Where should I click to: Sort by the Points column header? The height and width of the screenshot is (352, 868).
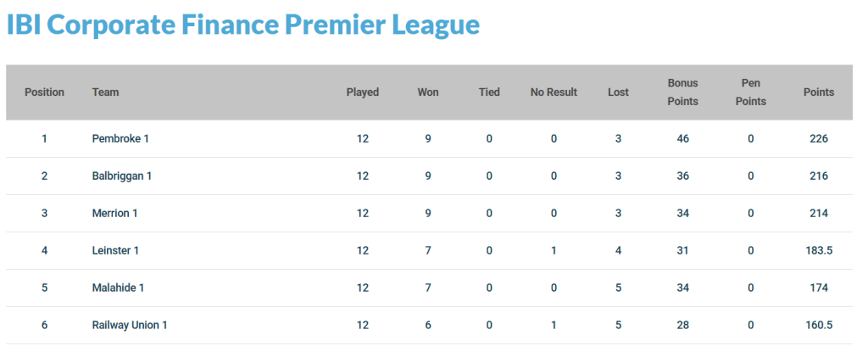[819, 92]
